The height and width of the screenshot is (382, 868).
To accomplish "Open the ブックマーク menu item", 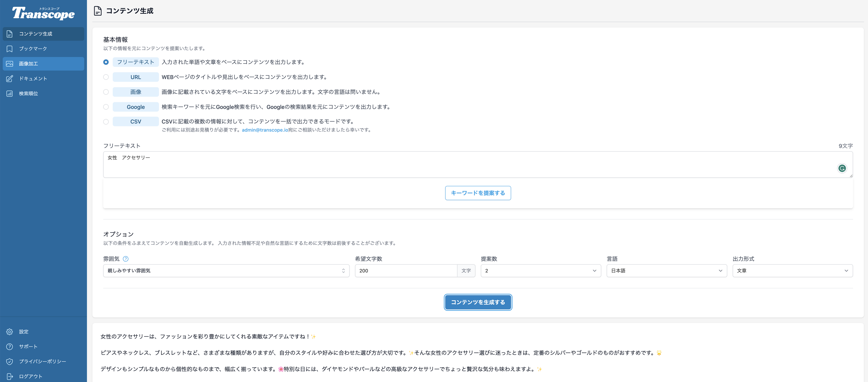I will tap(33, 49).
